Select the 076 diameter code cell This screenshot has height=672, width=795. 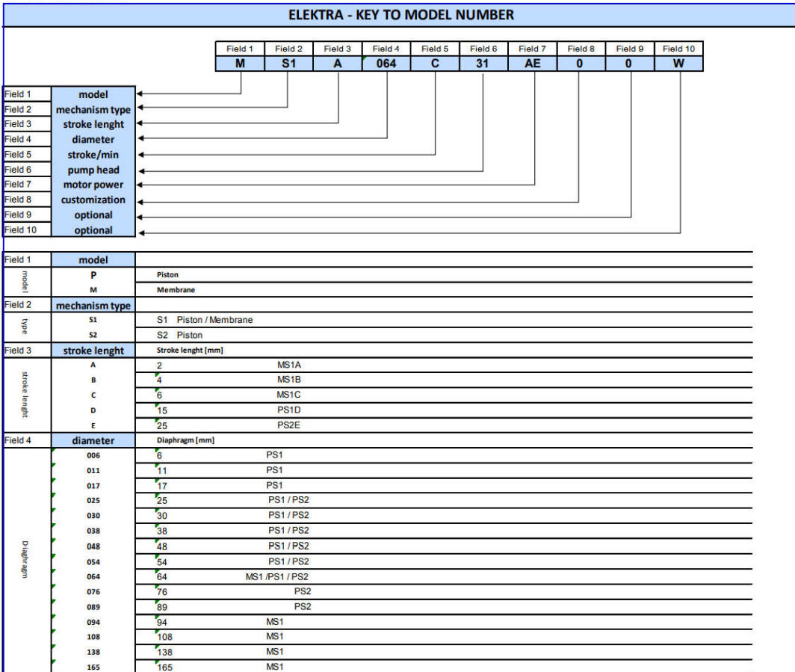click(93, 591)
